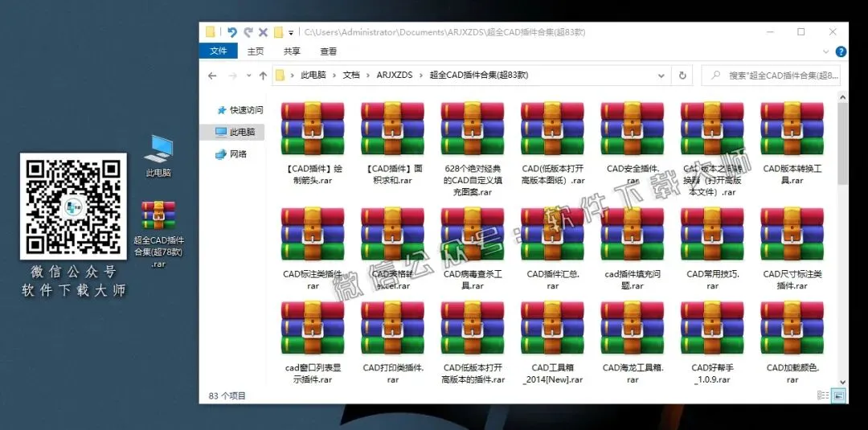Switch to the 查看 ribbon tab
The height and width of the screenshot is (430, 868).
point(328,51)
